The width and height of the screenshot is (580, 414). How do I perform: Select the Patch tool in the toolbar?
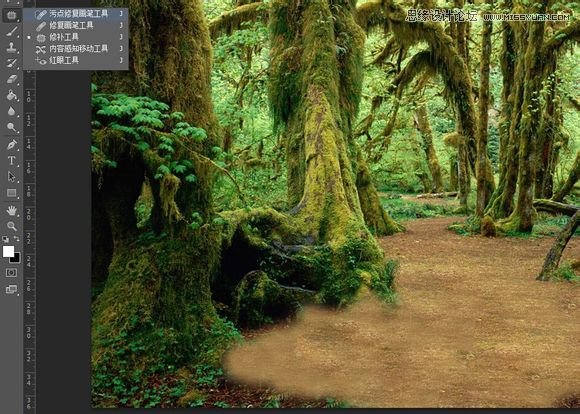pos(11,15)
